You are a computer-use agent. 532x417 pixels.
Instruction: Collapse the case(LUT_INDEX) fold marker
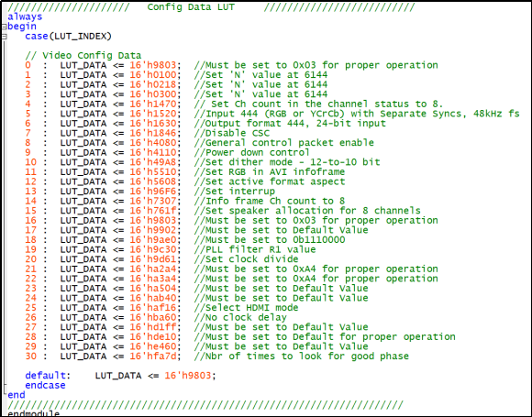pyautogui.click(x=4, y=37)
